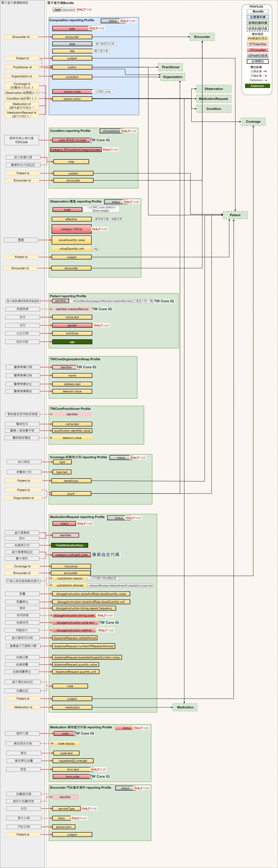278x868 pixels.
Task: Toggle the 綁ValueSet legend entry
Action: (257, 50)
